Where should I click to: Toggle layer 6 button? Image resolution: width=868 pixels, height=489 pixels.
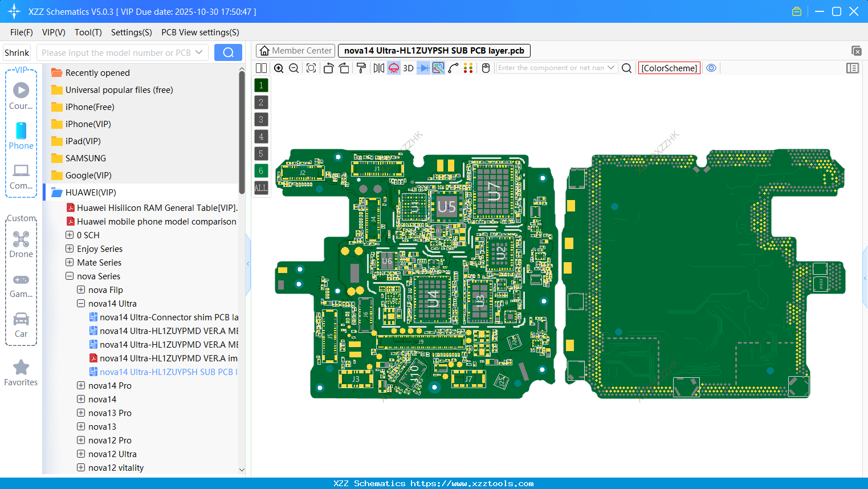pos(261,171)
